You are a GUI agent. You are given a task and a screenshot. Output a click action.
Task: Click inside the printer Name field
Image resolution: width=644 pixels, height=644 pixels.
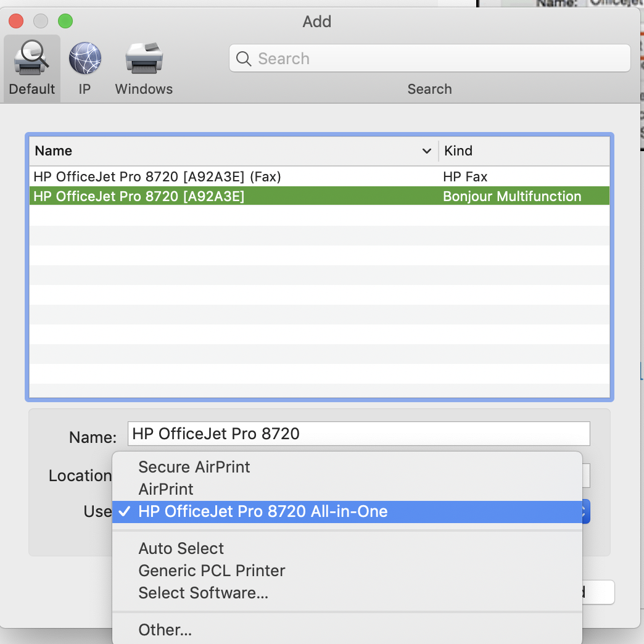tap(359, 434)
